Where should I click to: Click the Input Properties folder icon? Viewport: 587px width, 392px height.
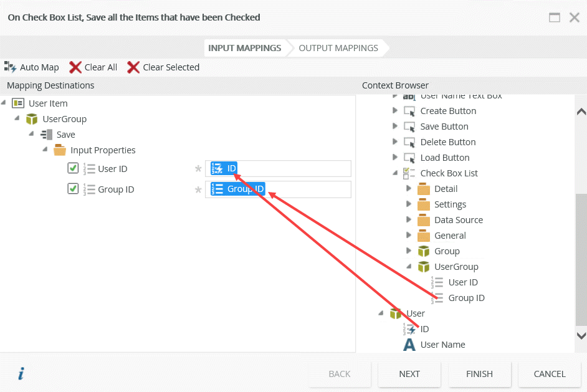[60, 150]
